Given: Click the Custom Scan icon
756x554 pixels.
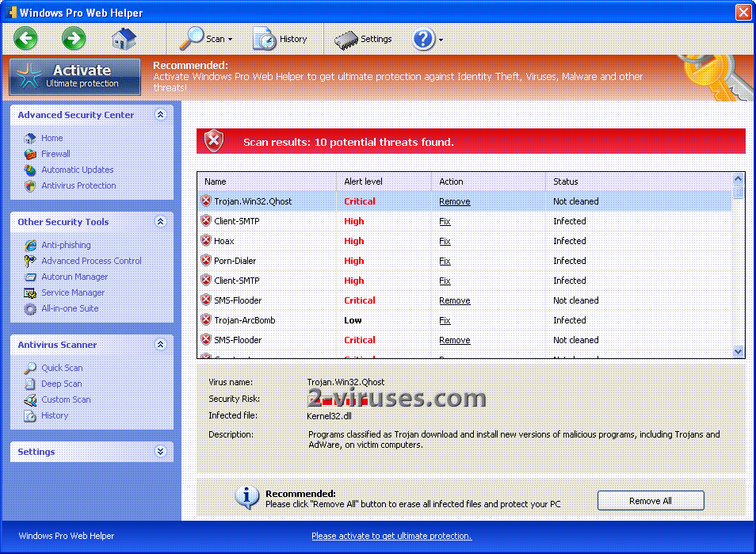Looking at the screenshot, I should [30, 400].
